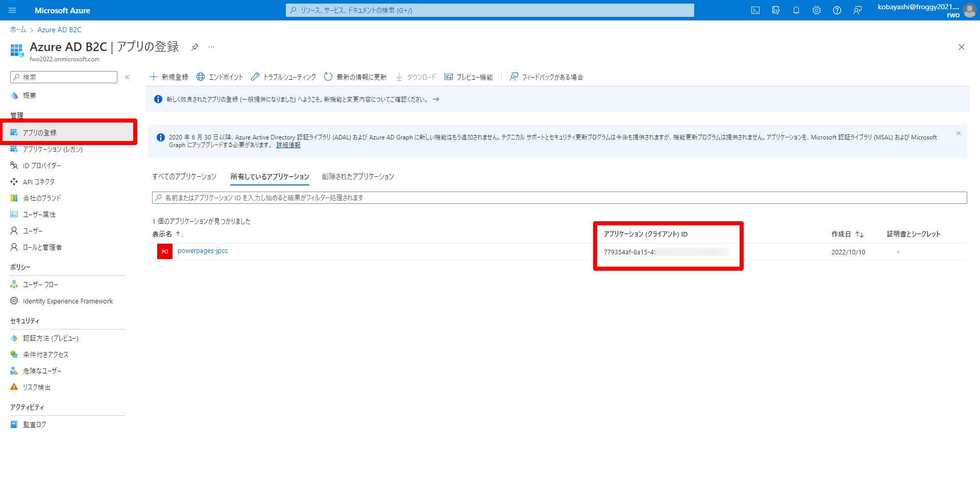Open feedback icon in top bar
This screenshot has height=495, width=980.
pyautogui.click(x=857, y=10)
